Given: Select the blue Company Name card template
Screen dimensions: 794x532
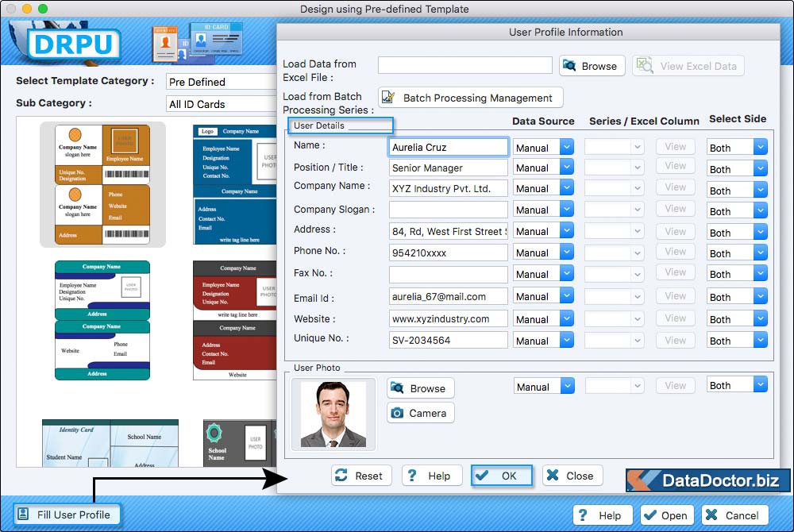Looking at the screenshot, I should [235, 184].
